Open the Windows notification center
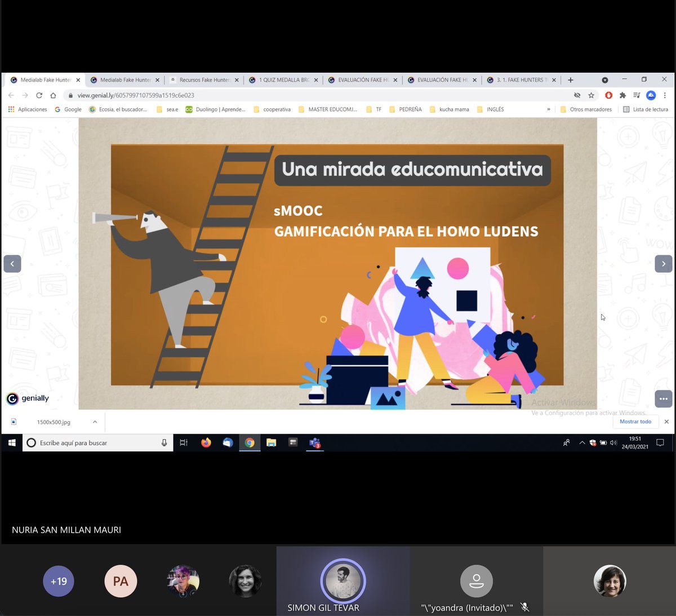The height and width of the screenshot is (616, 676). point(660,443)
